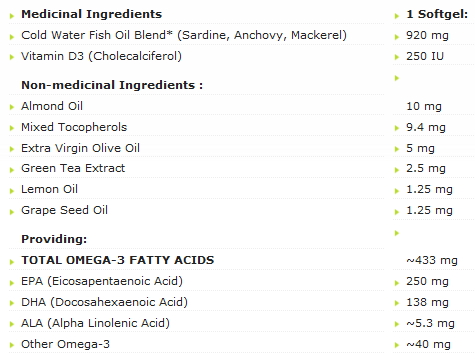Click the green arrow next to Almond Oil
Screen dimensions: 475x360
pos(12,107)
